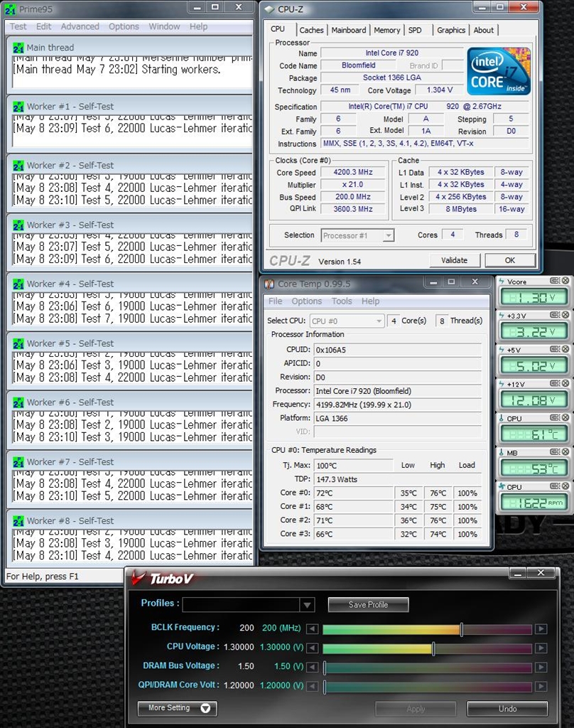This screenshot has height=728, width=574.
Task: Open the Test menu in Prime95
Action: point(18,26)
